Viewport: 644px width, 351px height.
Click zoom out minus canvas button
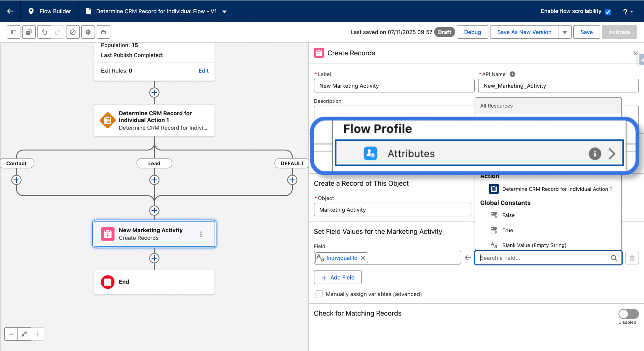pyautogui.click(x=11, y=334)
